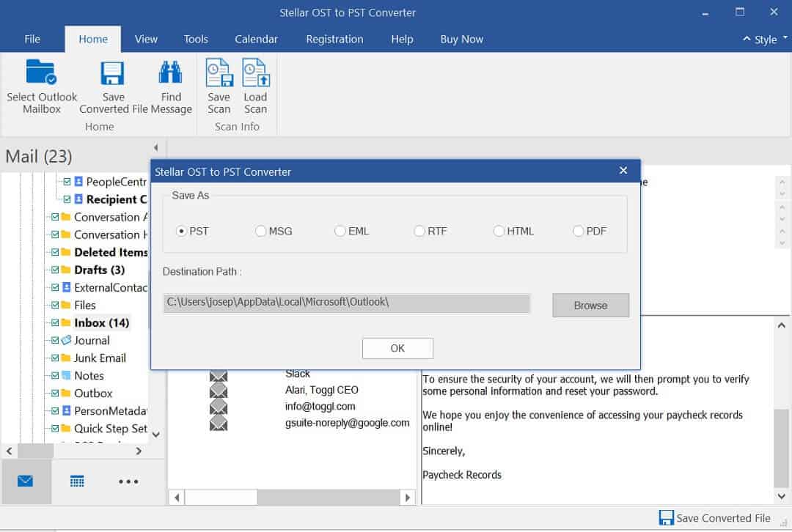Choose EML as output format
Screen dimensions: 792x532
point(340,231)
